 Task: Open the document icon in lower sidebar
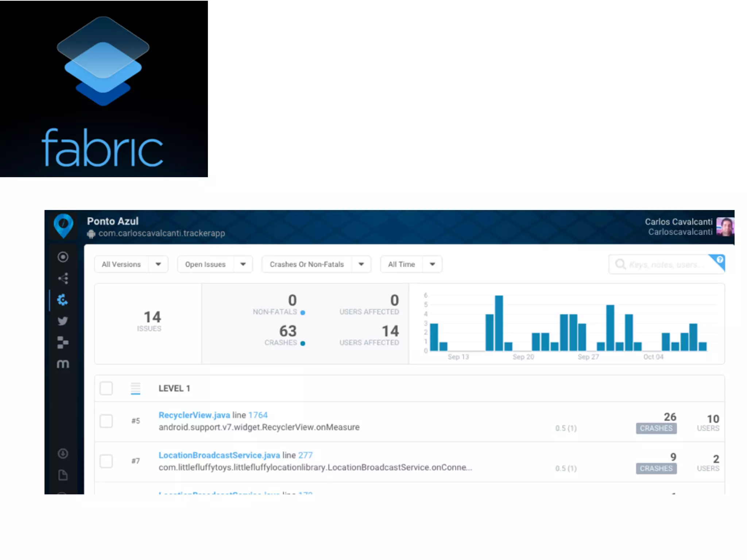(63, 475)
